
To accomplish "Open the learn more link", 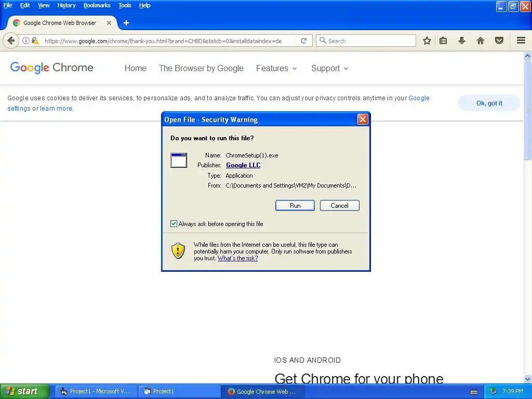I will tap(56, 108).
